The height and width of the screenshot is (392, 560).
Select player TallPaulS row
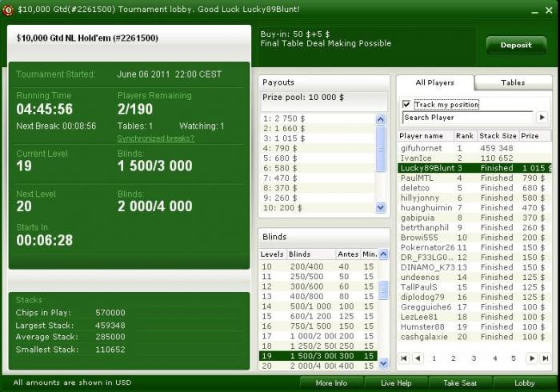[474, 287]
